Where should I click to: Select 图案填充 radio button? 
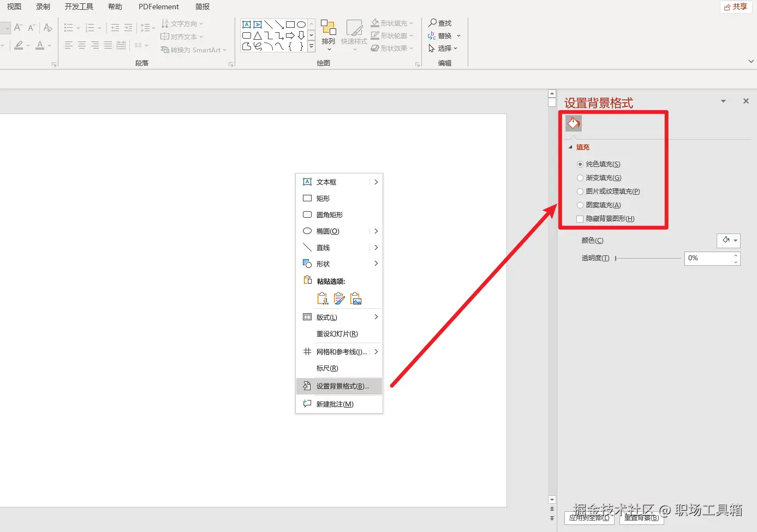(x=580, y=205)
